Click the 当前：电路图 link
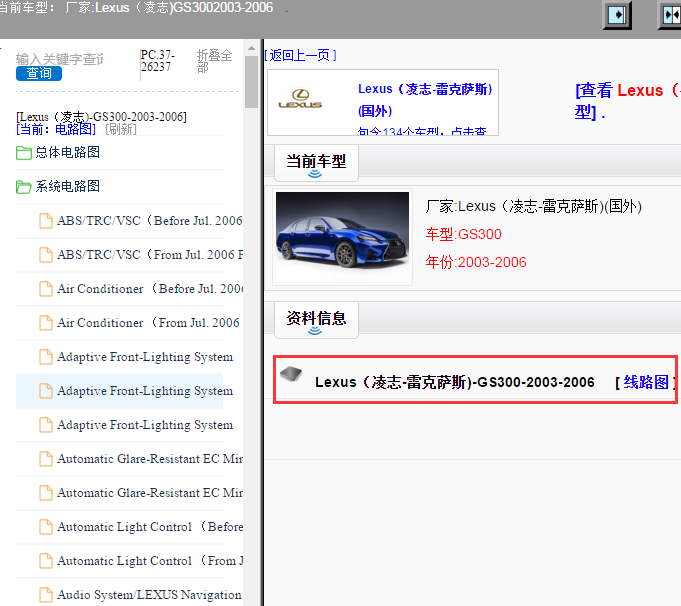This screenshot has width=681, height=606. [x=56, y=129]
